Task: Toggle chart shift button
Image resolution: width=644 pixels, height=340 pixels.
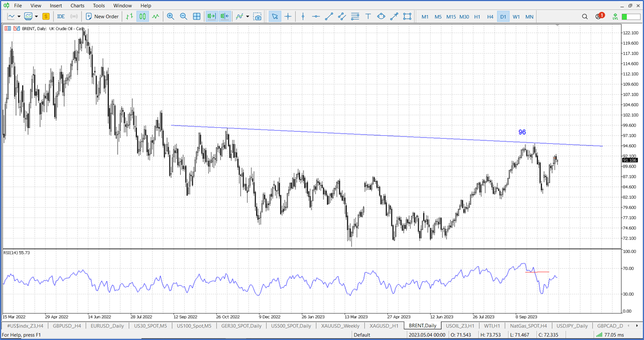Action: pos(224,17)
